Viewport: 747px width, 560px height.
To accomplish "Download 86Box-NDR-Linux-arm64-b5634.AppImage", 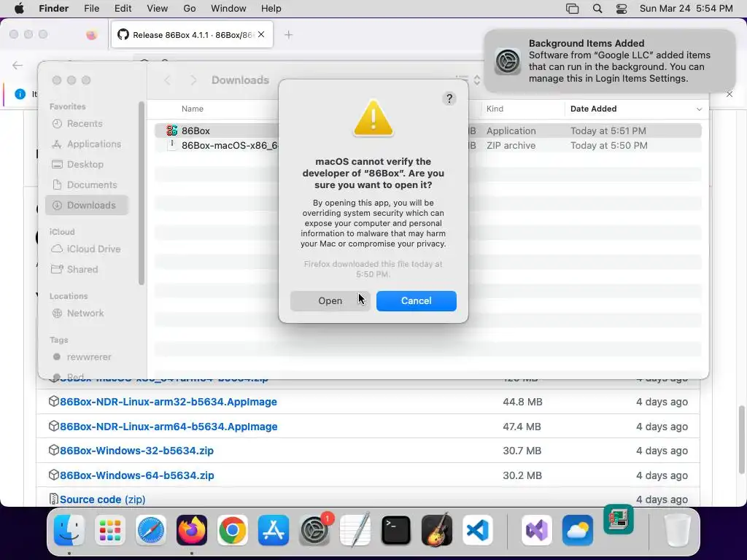I will point(169,427).
